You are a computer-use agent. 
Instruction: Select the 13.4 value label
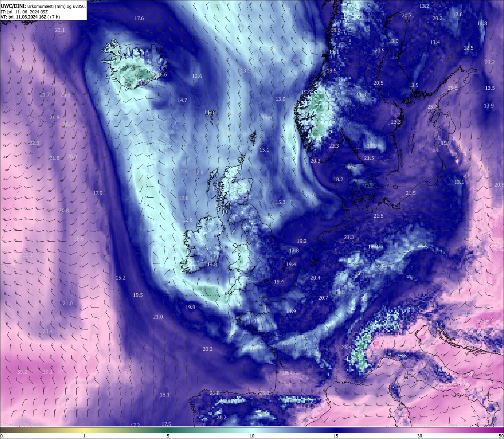(435, 43)
